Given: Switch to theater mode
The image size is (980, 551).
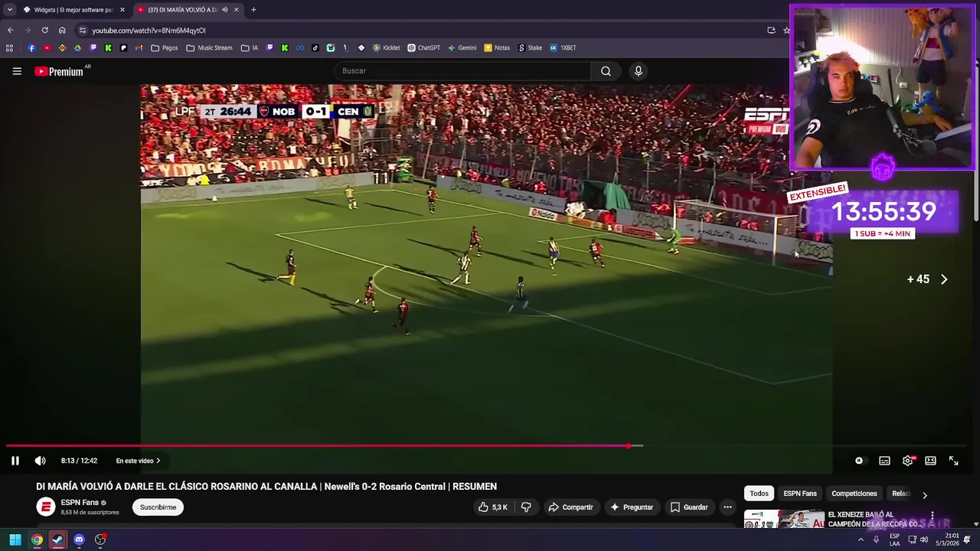Looking at the screenshot, I should coord(930,461).
